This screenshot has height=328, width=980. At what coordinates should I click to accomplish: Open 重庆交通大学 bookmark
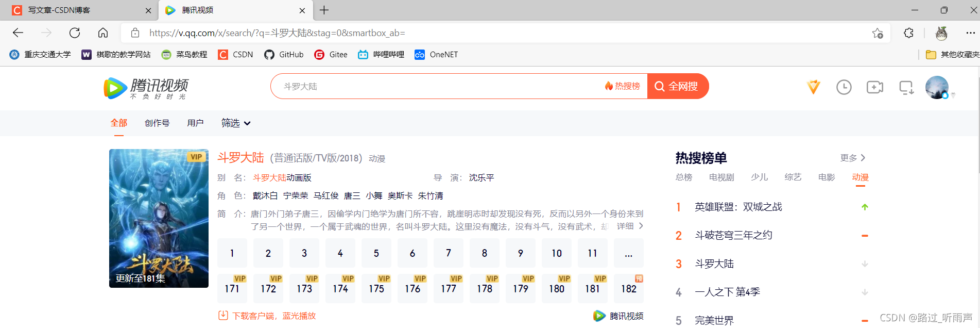(40, 55)
